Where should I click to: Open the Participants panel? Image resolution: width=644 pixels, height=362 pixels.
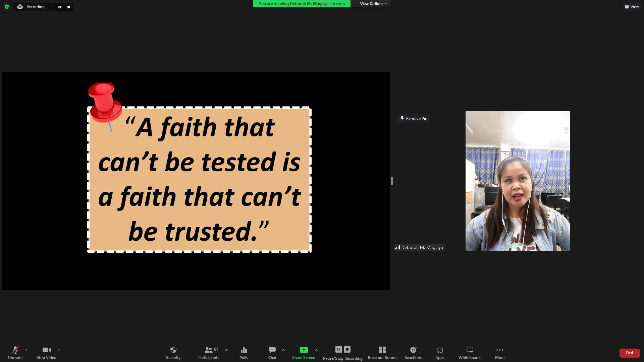(209, 353)
